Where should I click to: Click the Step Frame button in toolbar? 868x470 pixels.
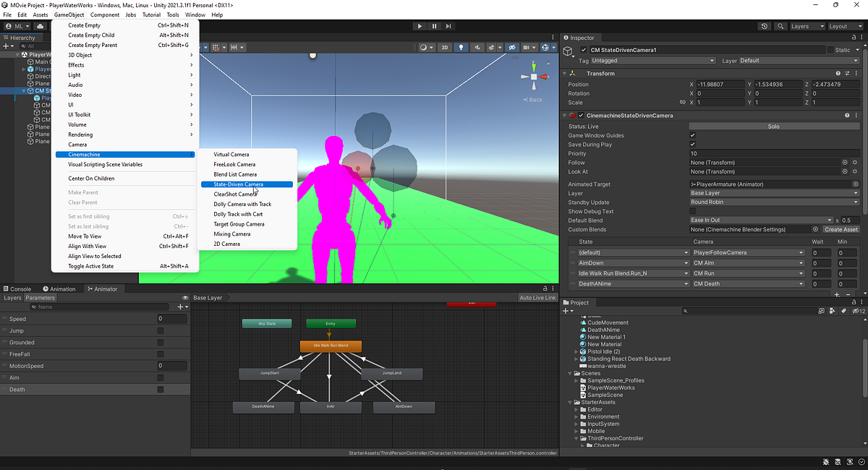(x=448, y=26)
